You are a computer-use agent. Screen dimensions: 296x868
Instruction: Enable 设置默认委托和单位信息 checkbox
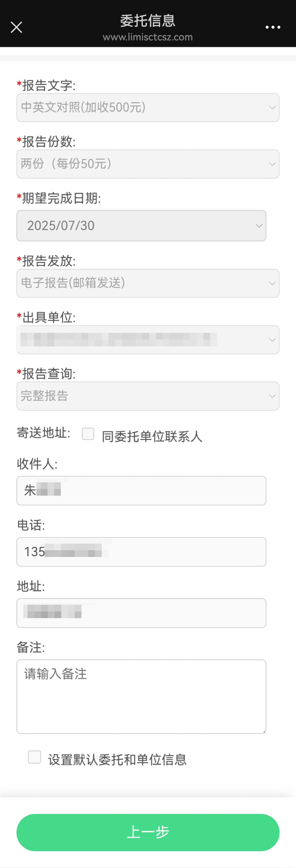tap(35, 757)
